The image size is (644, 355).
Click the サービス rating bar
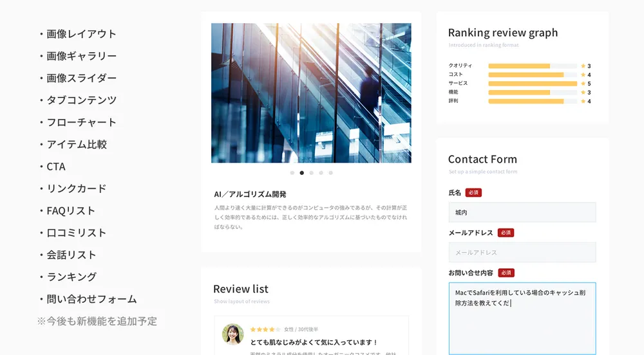coord(533,84)
